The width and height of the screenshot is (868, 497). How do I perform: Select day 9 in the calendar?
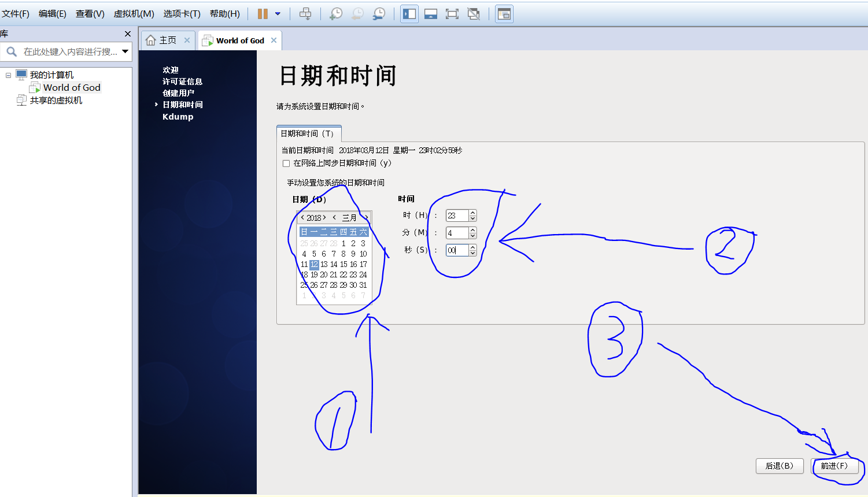click(x=353, y=254)
